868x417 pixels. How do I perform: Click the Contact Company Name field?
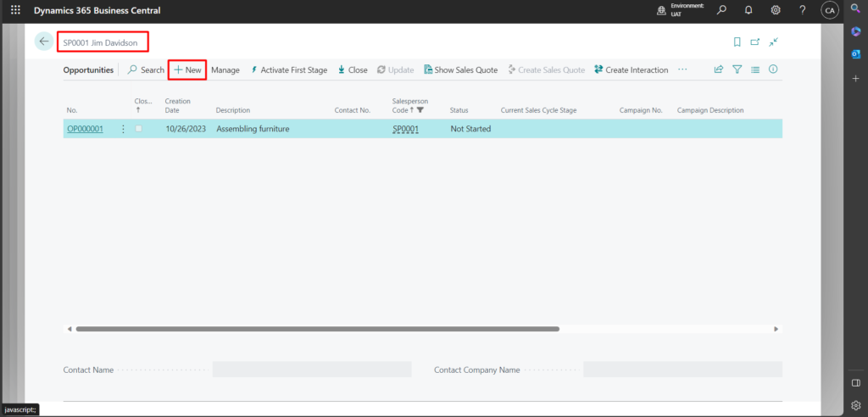[x=682, y=370]
